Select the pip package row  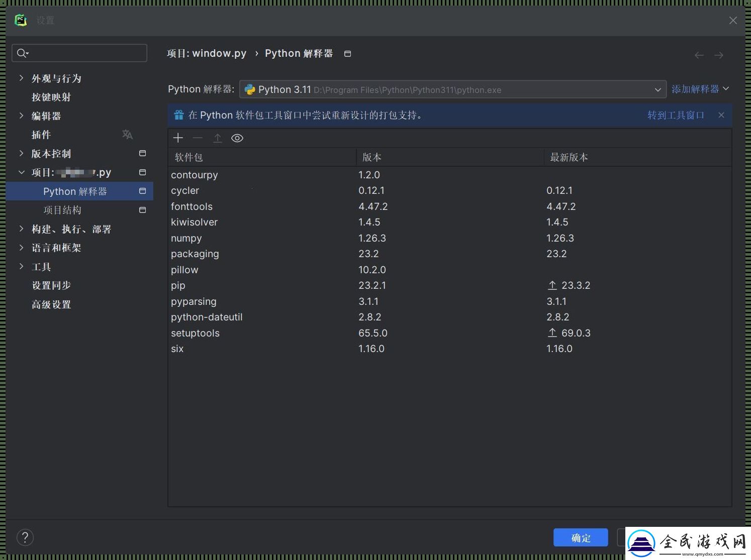[x=450, y=285]
